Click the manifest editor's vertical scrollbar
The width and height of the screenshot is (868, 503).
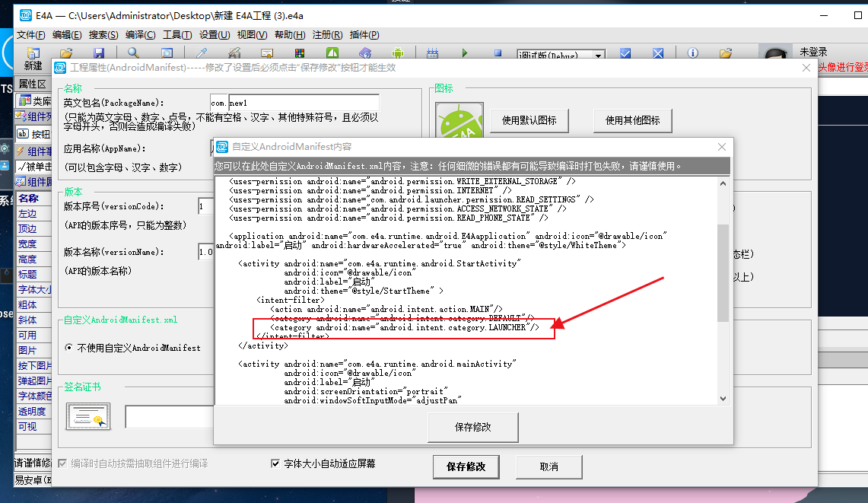[x=723, y=272]
